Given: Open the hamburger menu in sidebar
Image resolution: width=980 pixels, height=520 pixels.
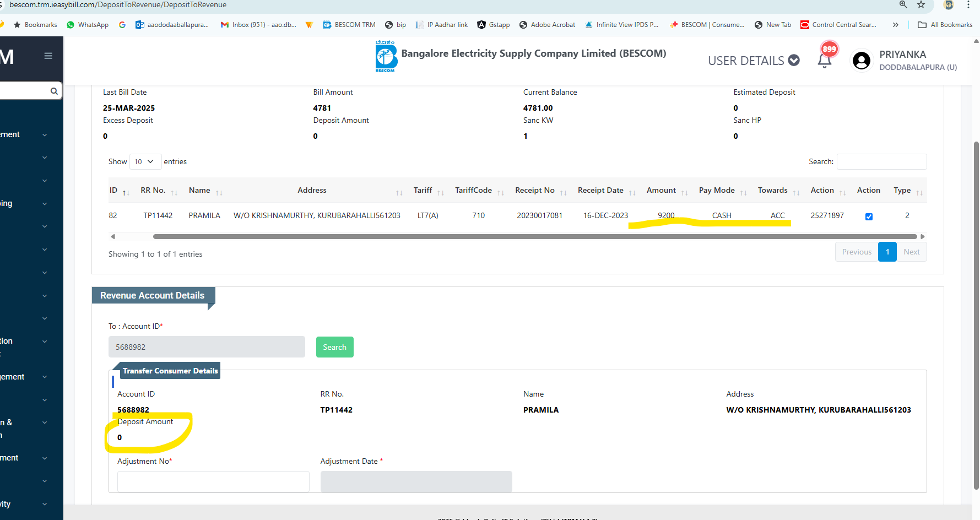Looking at the screenshot, I should (x=48, y=56).
